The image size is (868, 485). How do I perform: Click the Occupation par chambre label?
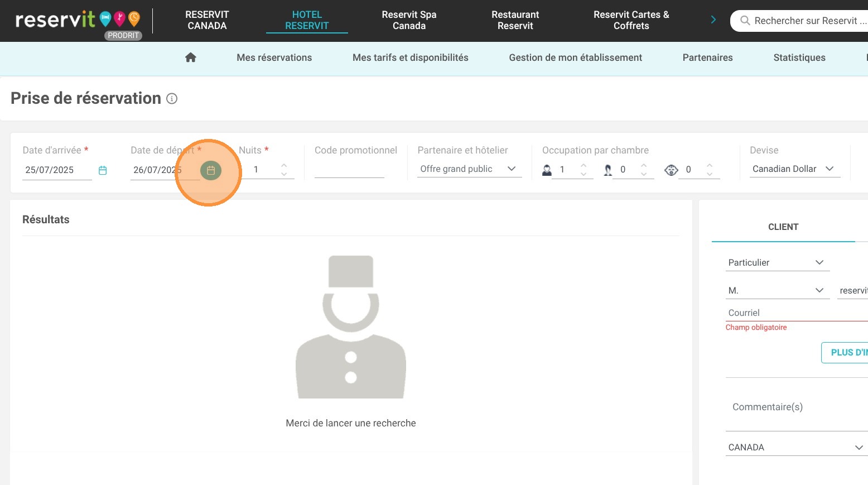coord(595,150)
